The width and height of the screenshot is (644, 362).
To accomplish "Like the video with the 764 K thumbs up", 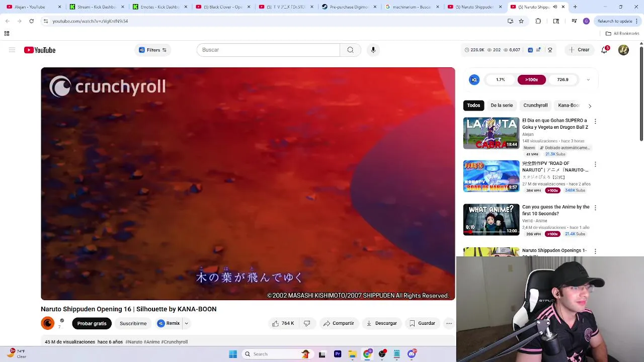I will coord(283,323).
